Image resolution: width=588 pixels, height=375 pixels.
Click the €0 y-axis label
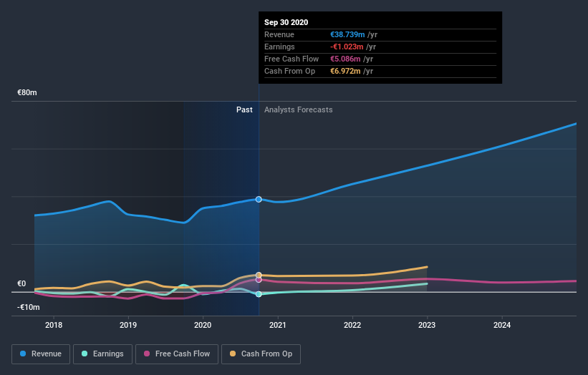(x=21, y=283)
